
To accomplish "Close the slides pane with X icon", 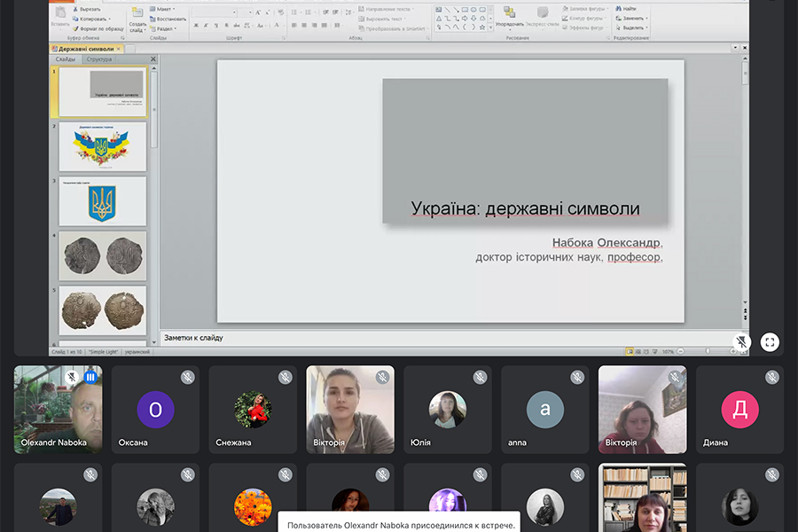I will tap(153, 59).
